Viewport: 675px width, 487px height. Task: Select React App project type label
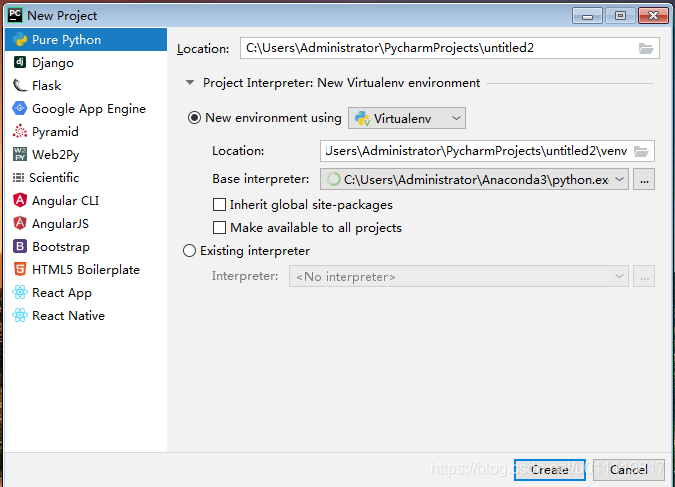62,293
